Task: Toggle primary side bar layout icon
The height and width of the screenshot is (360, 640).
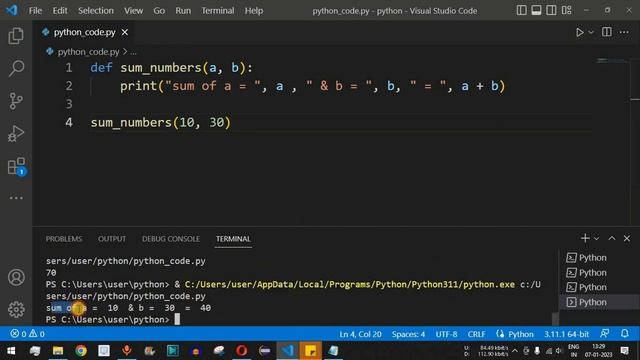Action: pos(521,10)
